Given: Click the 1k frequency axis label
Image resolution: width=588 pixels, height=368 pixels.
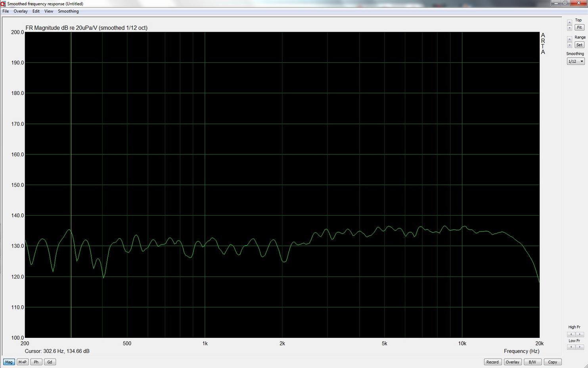Looking at the screenshot, I should 205,343.
